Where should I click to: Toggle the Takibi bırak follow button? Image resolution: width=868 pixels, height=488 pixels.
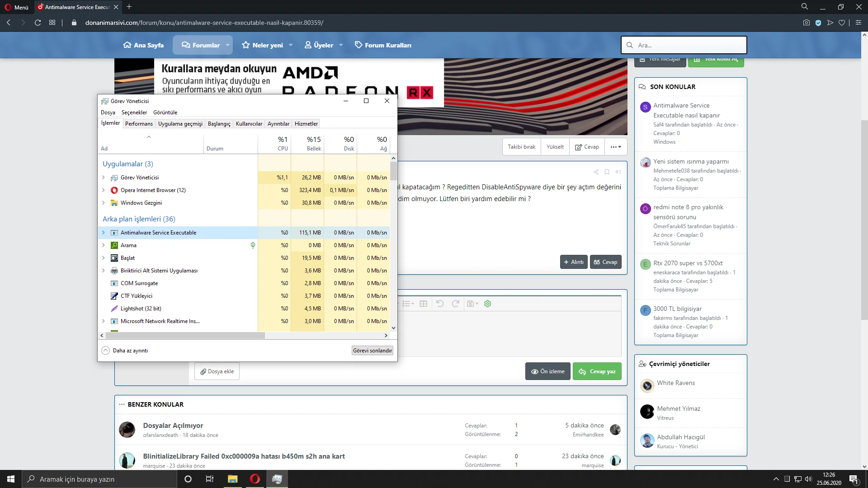(x=521, y=147)
